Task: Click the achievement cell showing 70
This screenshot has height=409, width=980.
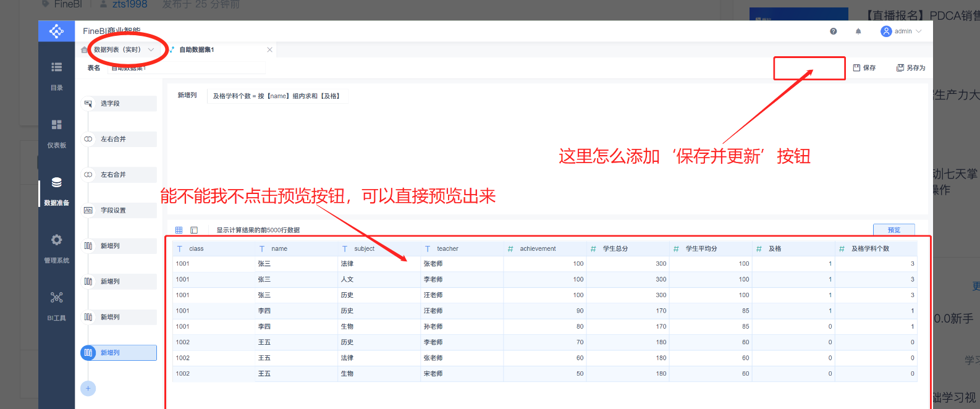Action: tap(545, 342)
